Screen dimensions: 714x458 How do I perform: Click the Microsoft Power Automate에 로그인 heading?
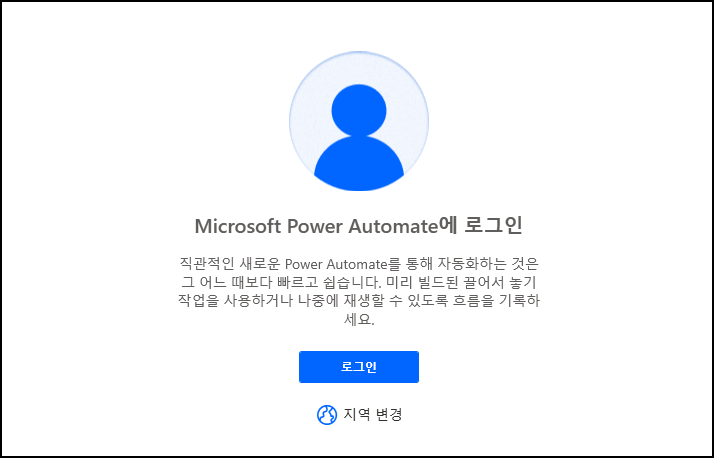tap(359, 226)
